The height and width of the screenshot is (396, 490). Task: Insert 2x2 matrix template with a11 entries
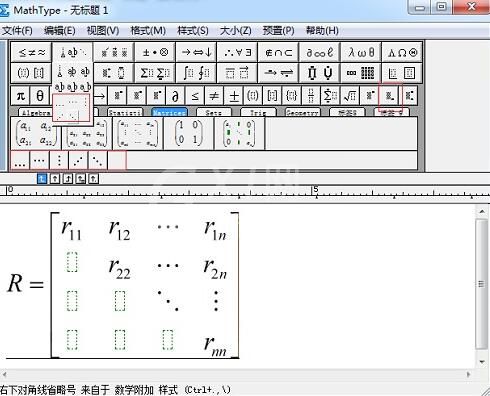36,133
